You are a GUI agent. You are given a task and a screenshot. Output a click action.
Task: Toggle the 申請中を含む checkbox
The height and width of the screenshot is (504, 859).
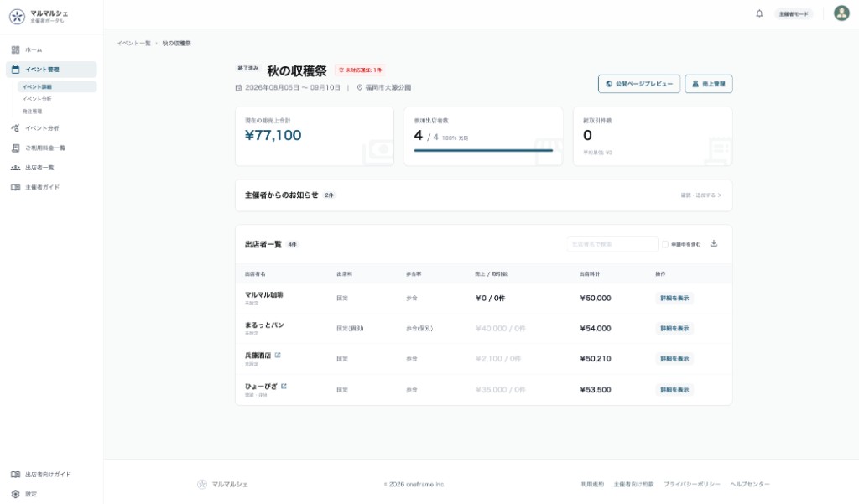[x=665, y=244]
